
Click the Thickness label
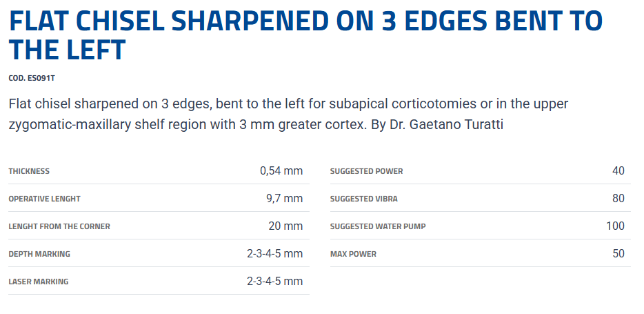tap(29, 171)
